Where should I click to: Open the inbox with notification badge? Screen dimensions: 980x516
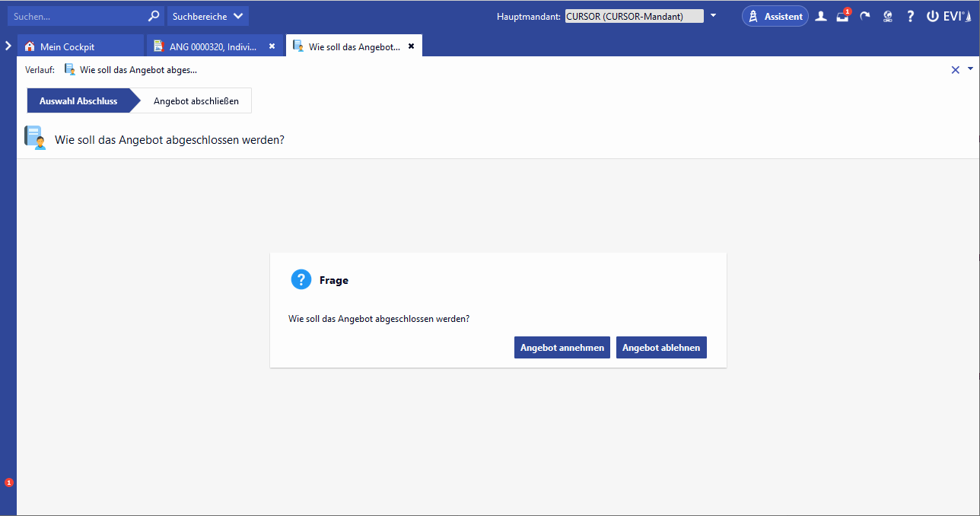(842, 16)
